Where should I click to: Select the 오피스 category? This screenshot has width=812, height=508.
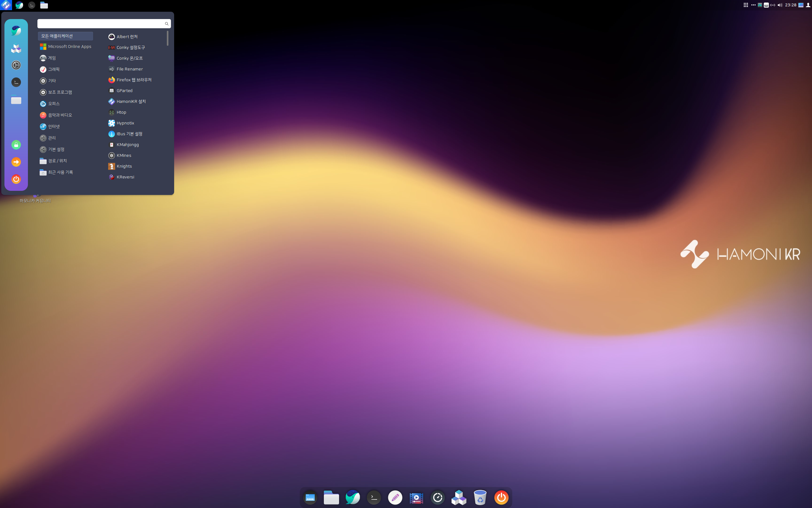coord(65,104)
